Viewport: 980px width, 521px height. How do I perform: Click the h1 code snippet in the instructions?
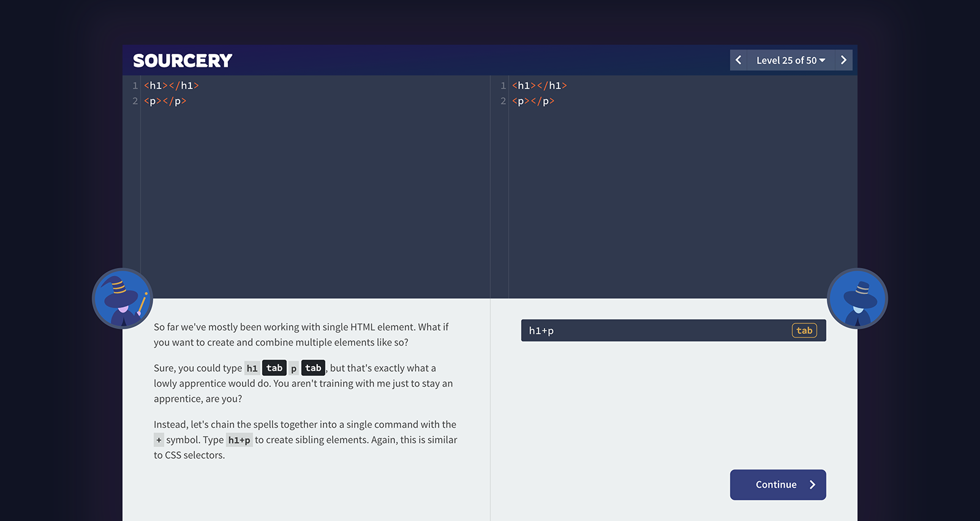tap(252, 368)
